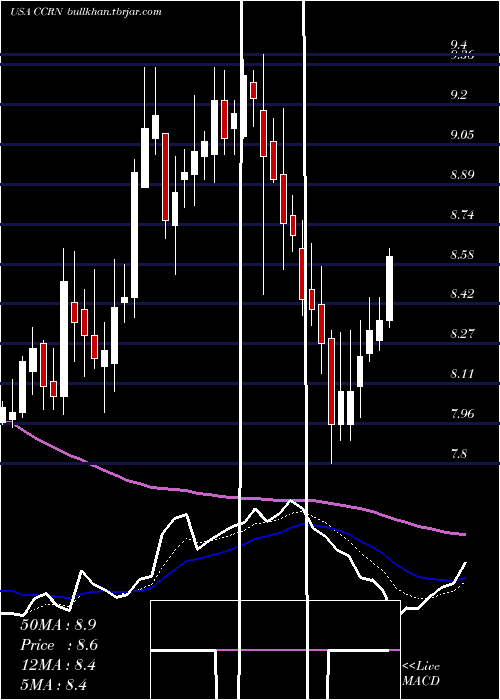Click the 8.89 price axis label
The height and width of the screenshot is (700, 500).
tap(462, 175)
